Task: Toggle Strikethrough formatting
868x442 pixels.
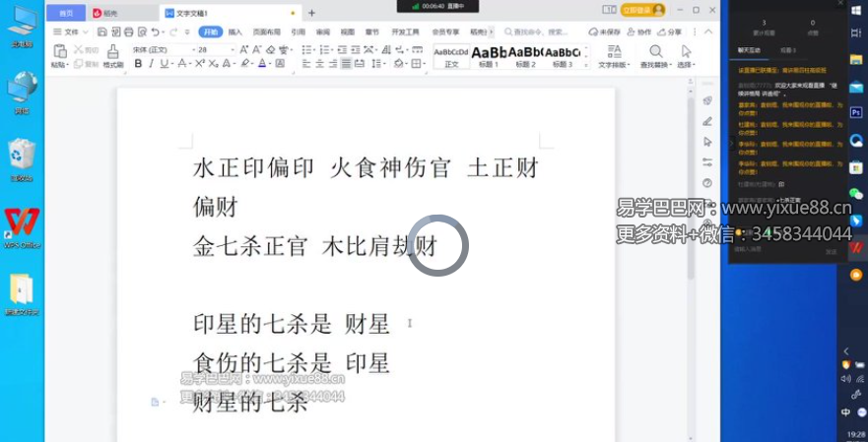Action: point(181,64)
